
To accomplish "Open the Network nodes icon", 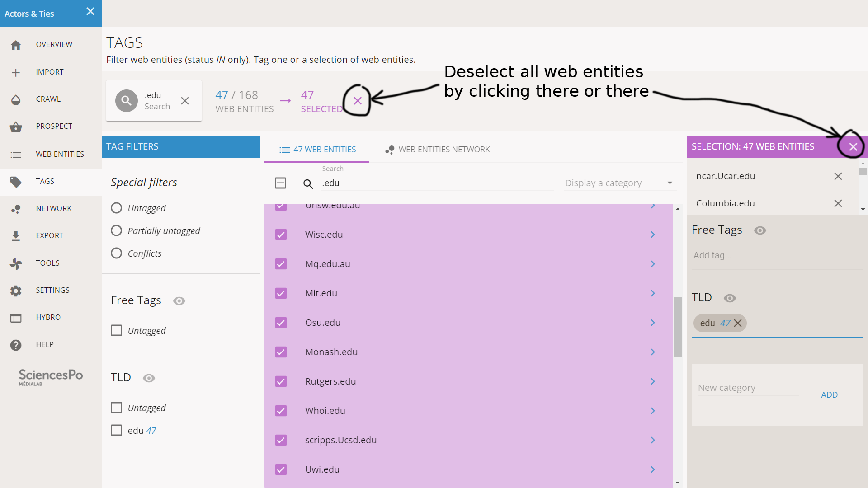I will click(16, 209).
